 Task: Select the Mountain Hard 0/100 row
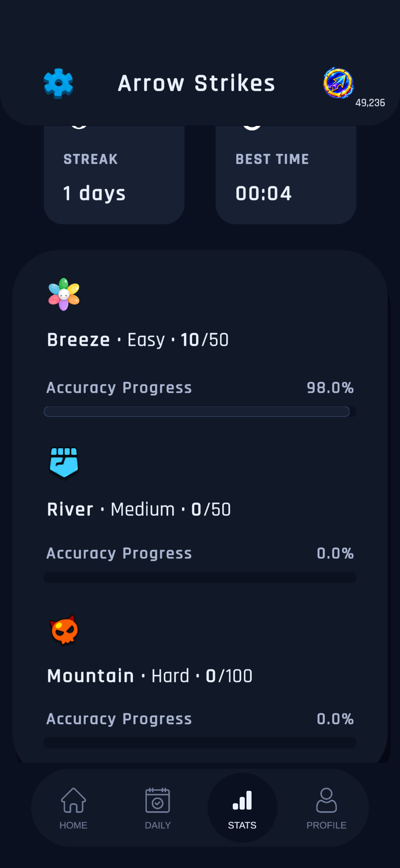[150, 676]
